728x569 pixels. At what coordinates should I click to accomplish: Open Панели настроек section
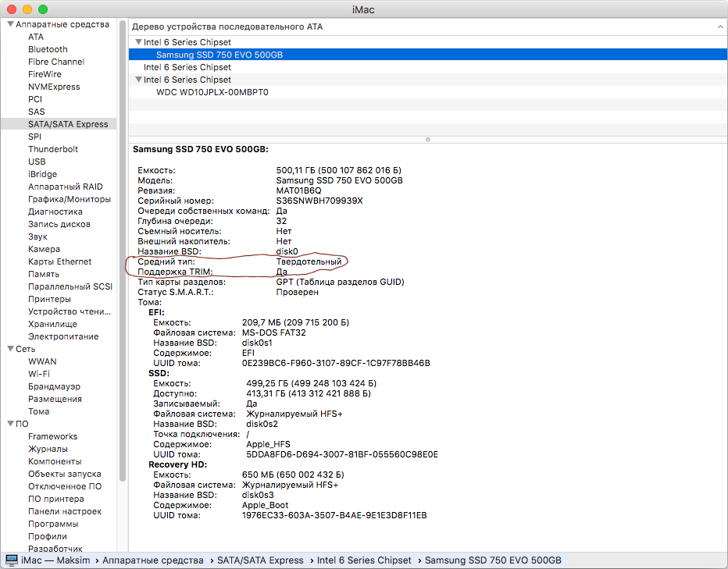coord(65,511)
